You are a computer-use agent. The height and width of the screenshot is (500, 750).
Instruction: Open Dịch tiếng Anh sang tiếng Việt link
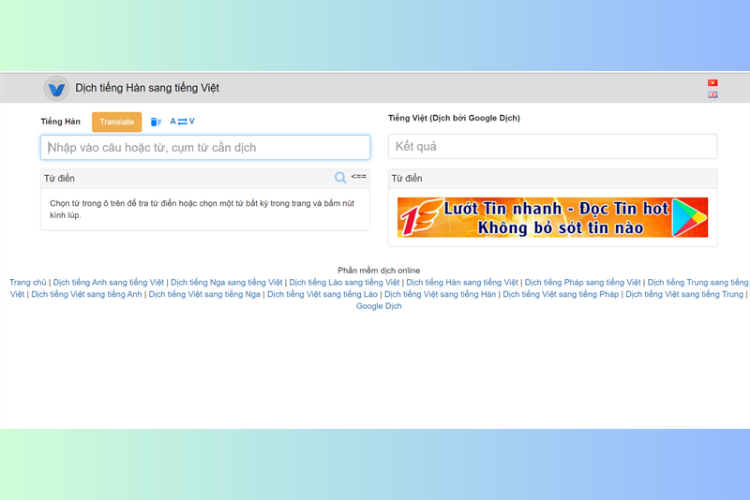click(x=108, y=282)
